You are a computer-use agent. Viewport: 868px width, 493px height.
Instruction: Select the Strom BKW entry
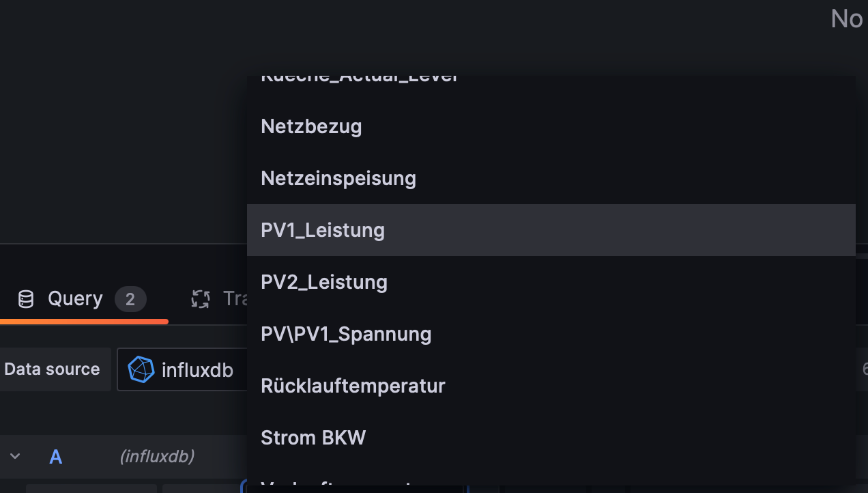[x=313, y=438]
